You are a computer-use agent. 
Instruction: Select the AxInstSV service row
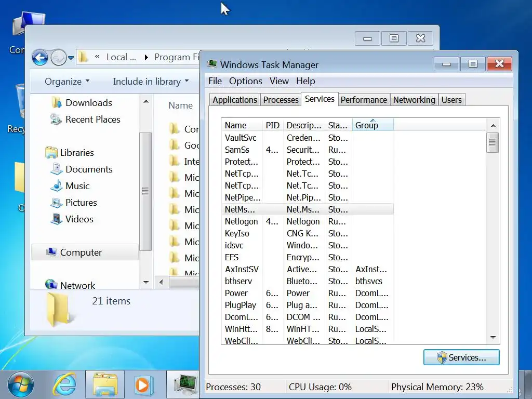pyautogui.click(x=308, y=270)
